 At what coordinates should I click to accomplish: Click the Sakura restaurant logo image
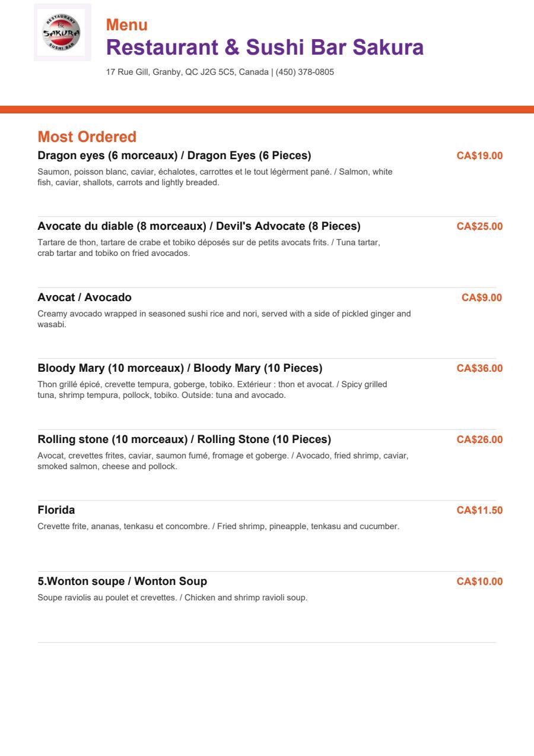tap(62, 33)
